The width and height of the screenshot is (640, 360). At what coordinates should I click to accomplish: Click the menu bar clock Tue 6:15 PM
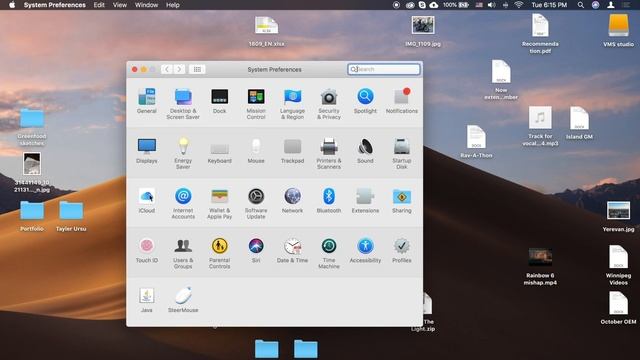coord(549,5)
